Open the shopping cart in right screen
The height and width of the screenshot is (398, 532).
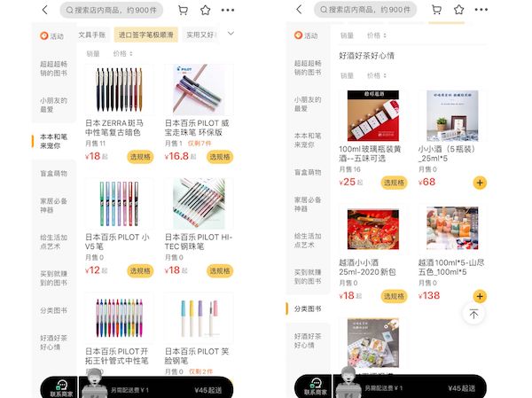click(x=436, y=10)
